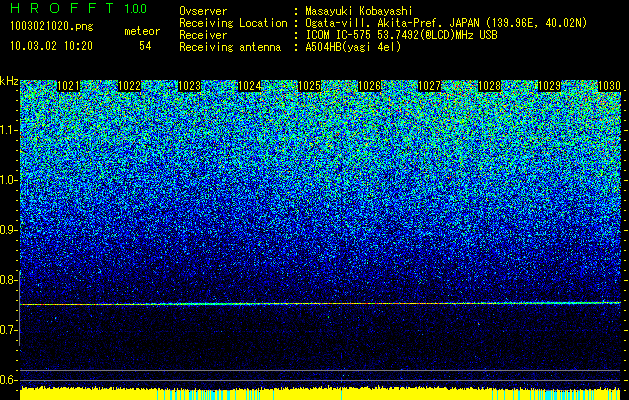Click the 1023 time marker
629x400 pixels.
[189, 86]
